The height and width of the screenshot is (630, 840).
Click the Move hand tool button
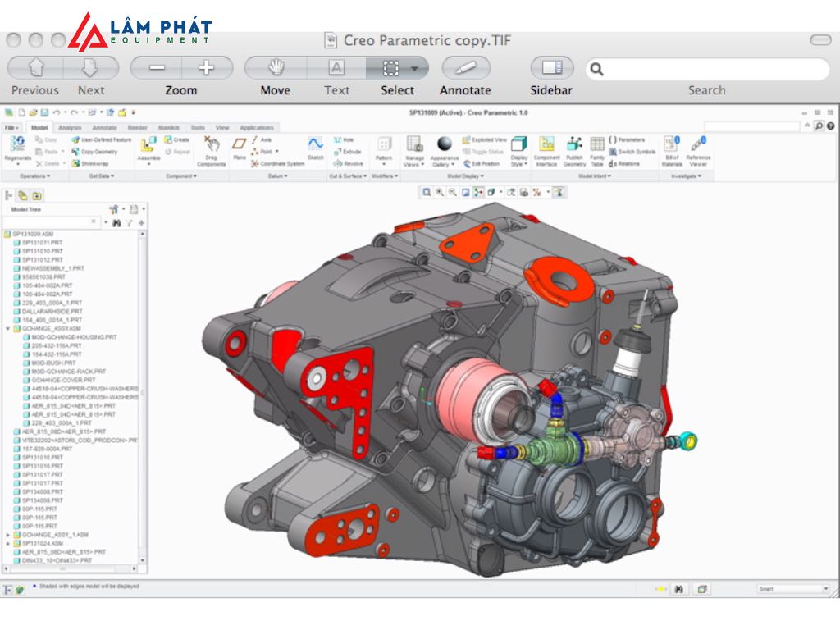[x=276, y=68]
